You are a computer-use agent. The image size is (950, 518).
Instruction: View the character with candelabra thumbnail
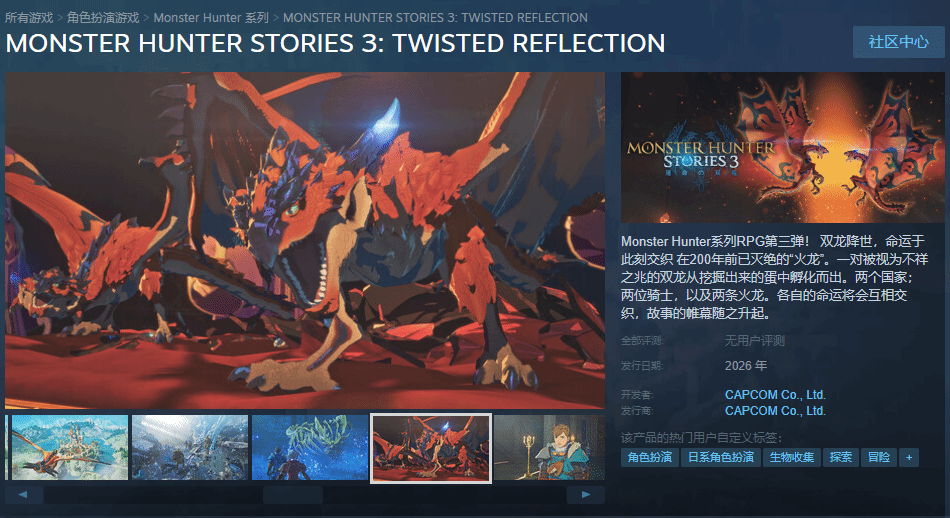click(x=549, y=448)
